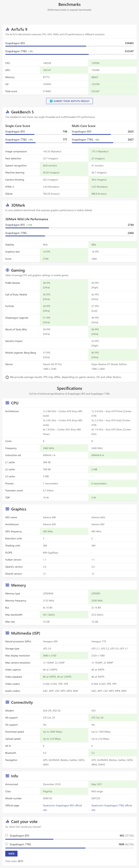The height and width of the screenshot is (868, 139).
Task: Click the AnTuTu UX value 123709
Action: (95, 84)
